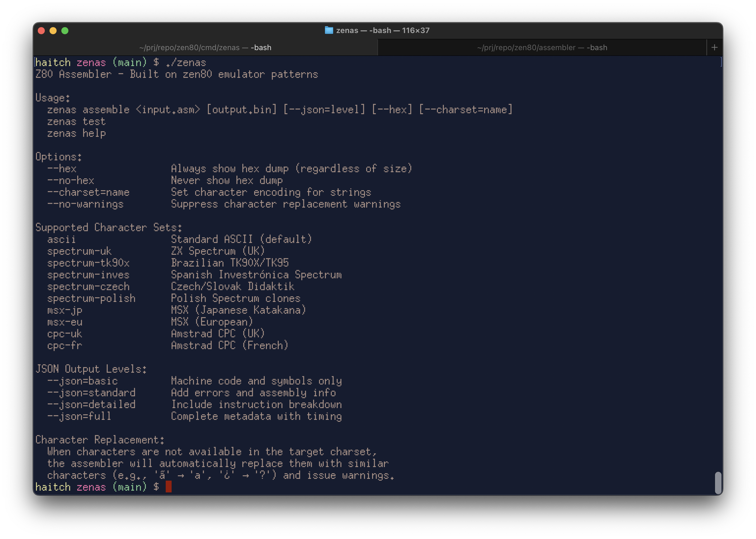Click the green fullscreen button
This screenshot has height=539, width=756.
point(65,31)
